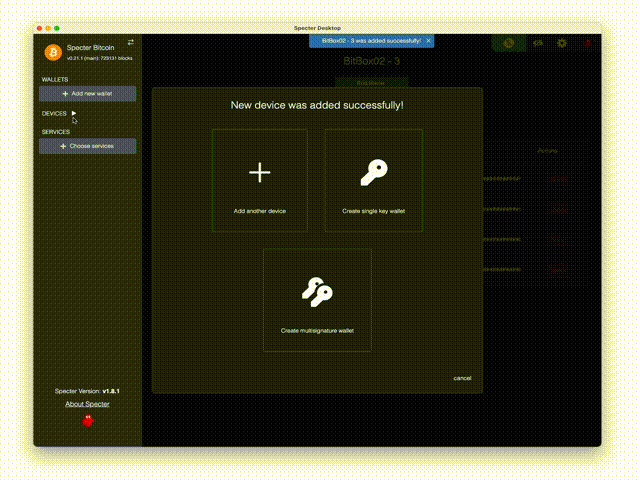Click the red icon at top-right corner
Image resolution: width=640 pixels, height=480 pixels.
[x=588, y=43]
